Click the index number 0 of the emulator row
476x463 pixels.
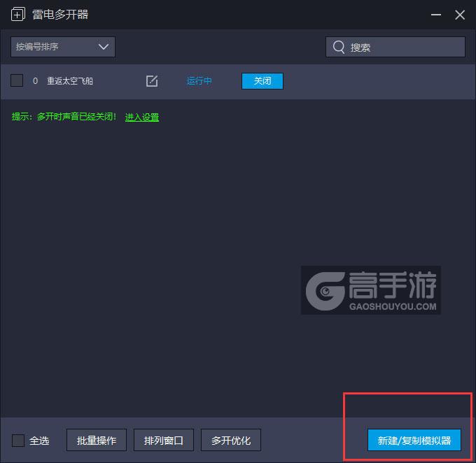click(35, 81)
